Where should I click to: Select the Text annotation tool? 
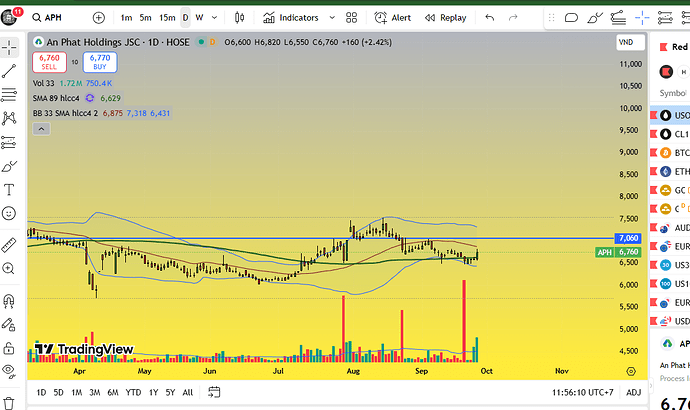(9, 190)
